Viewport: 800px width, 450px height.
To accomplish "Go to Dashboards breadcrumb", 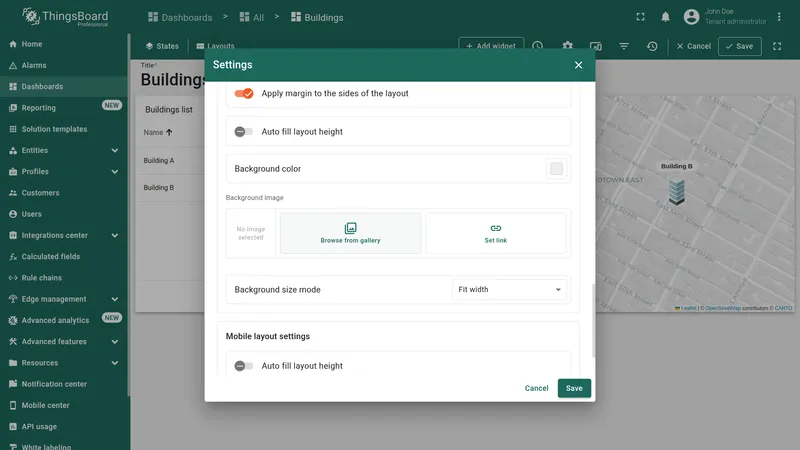I will [x=180, y=17].
